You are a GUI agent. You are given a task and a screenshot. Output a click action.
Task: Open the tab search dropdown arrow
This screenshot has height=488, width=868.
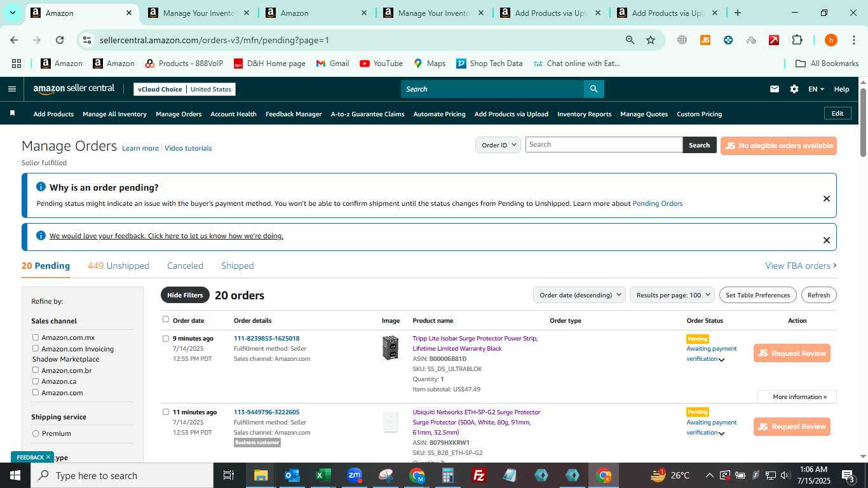[13, 13]
